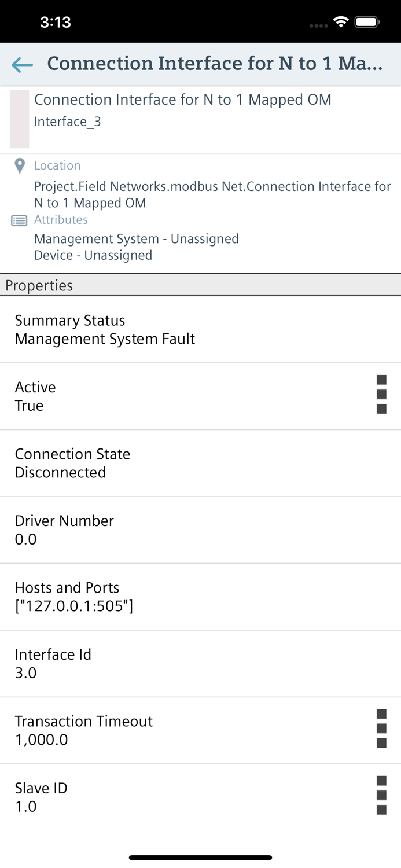
Task: Tap the battery indicator icon
Action: (367, 23)
